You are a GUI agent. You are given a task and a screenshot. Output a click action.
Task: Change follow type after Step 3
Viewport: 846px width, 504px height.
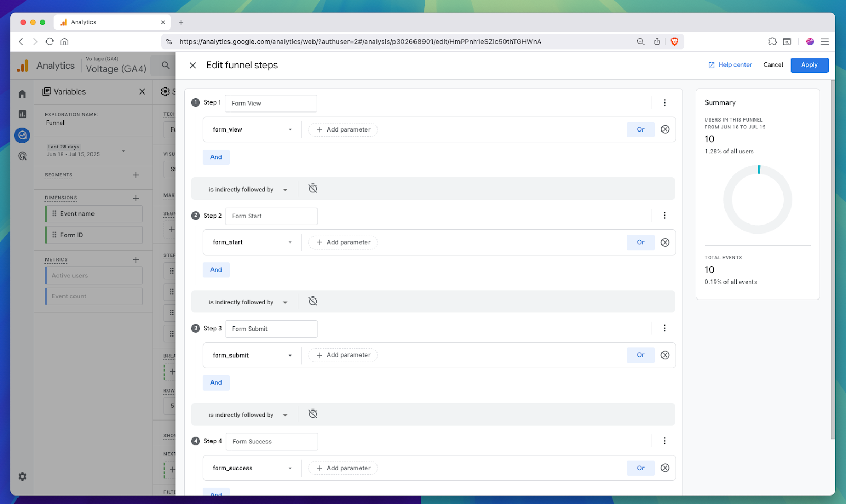247,415
